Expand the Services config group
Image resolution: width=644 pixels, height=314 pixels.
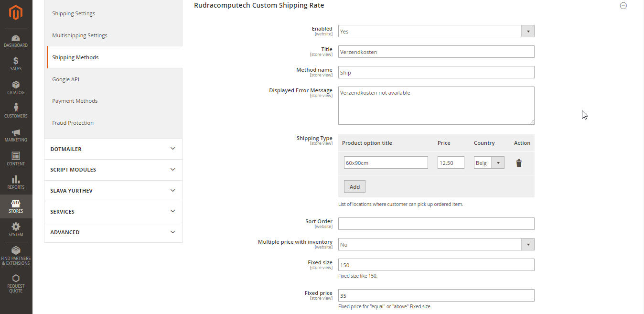click(113, 211)
